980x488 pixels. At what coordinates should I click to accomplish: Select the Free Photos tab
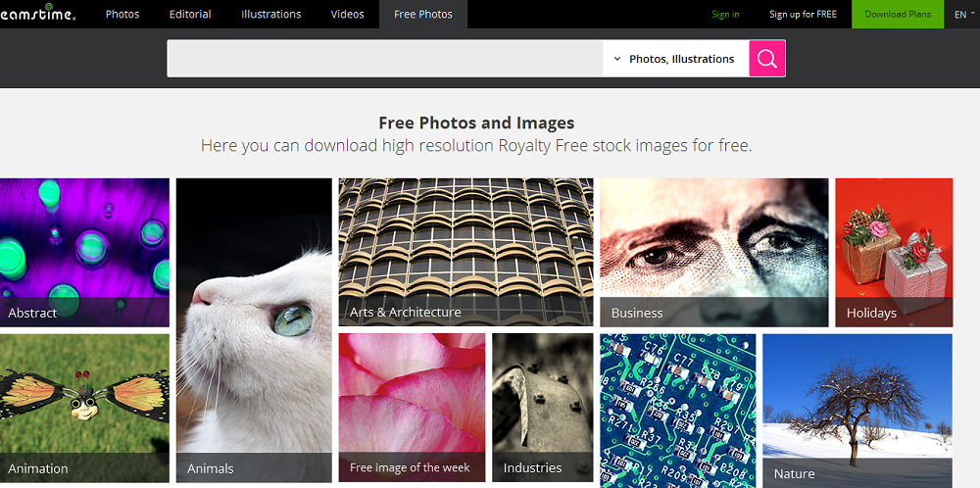click(x=424, y=15)
